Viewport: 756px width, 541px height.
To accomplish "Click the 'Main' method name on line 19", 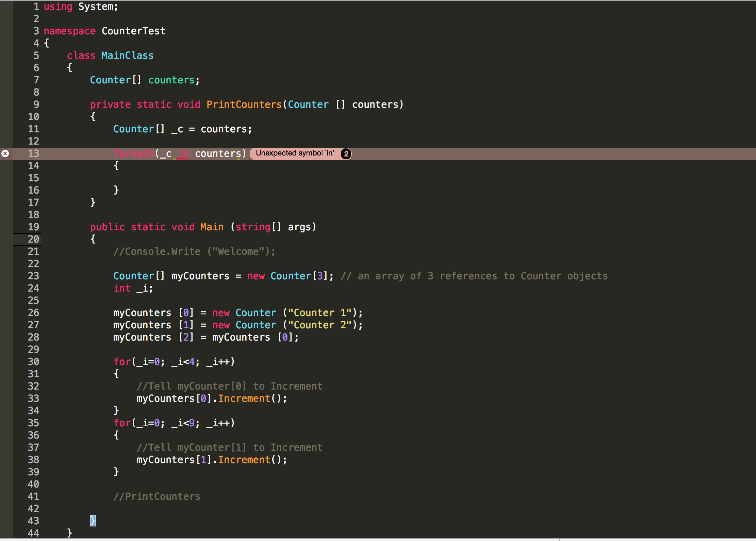I will click(x=212, y=227).
